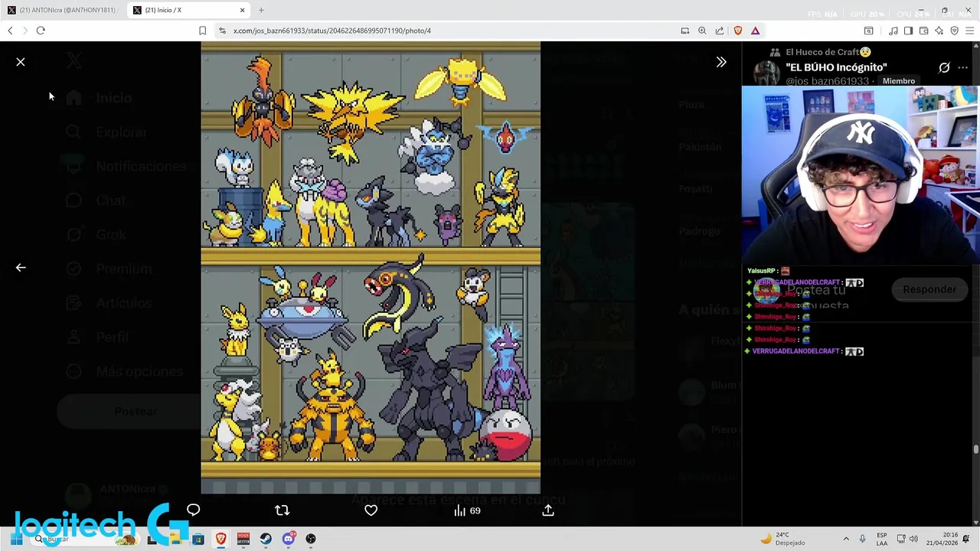980x551 pixels.
Task: Close the Inicio / X tab
Action: (243, 10)
